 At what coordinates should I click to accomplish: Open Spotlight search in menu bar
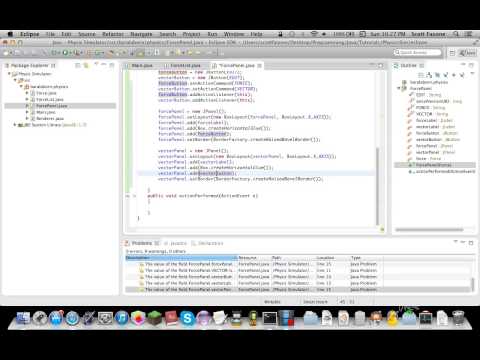(456, 34)
